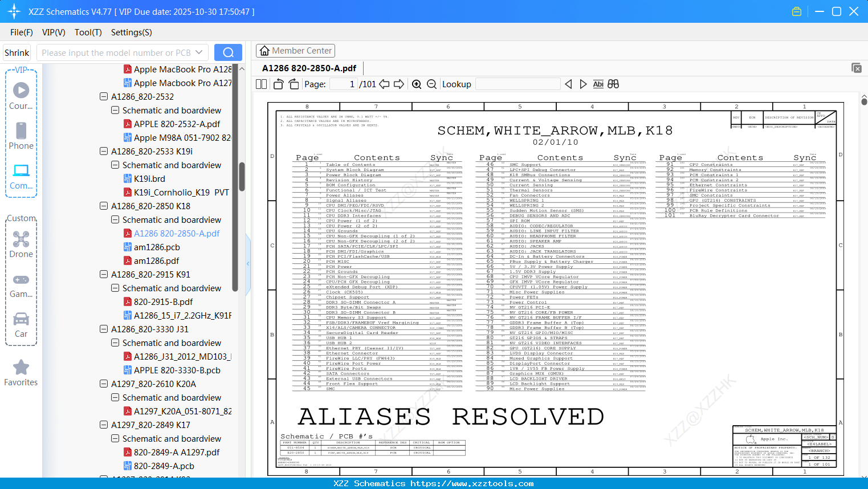Collapse Schematic and boardview under A1297_820-2849 K17

[115, 438]
